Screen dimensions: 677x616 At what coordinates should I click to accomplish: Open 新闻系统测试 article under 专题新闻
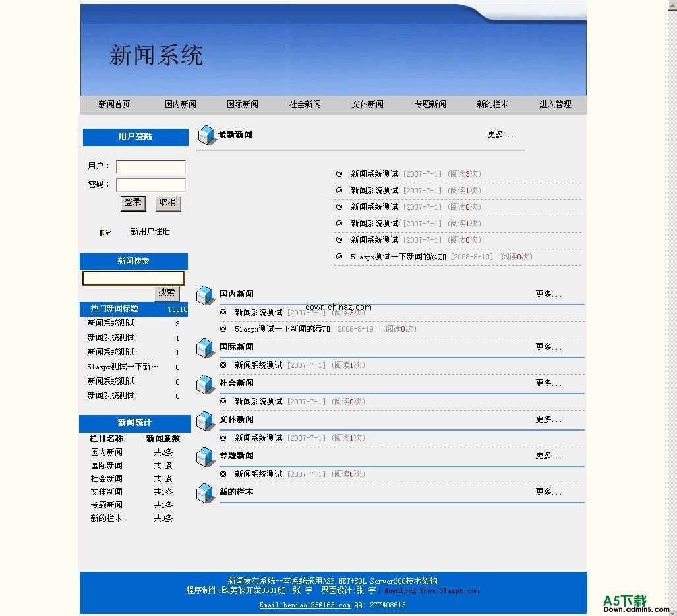click(x=258, y=474)
